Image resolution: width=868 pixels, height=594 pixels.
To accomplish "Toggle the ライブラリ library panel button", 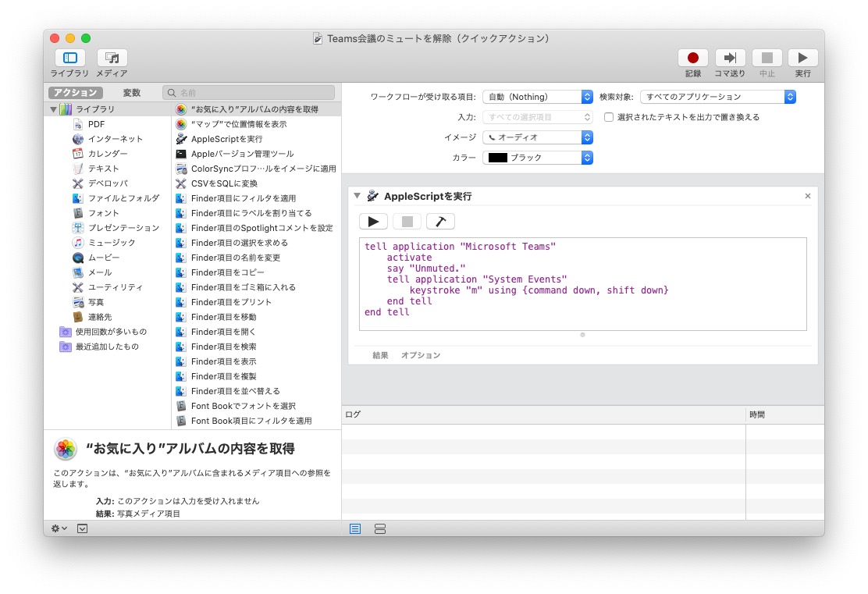I will click(x=69, y=58).
